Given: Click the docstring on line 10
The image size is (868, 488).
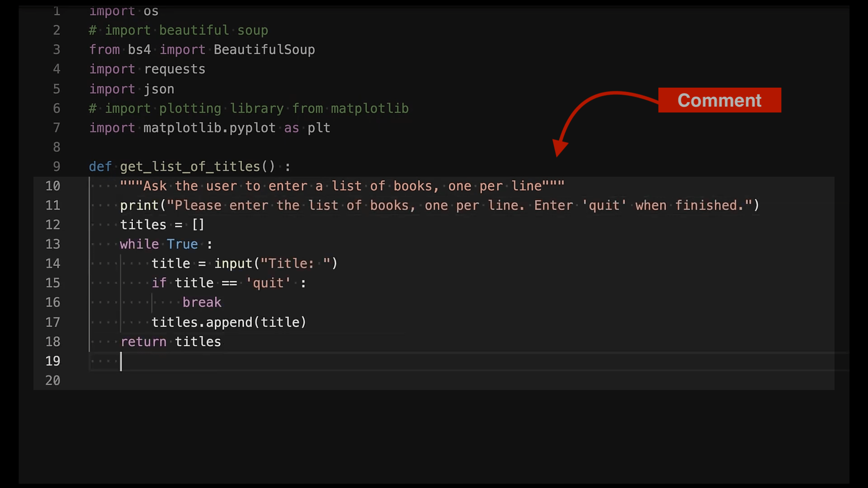Looking at the screenshot, I should (339, 186).
